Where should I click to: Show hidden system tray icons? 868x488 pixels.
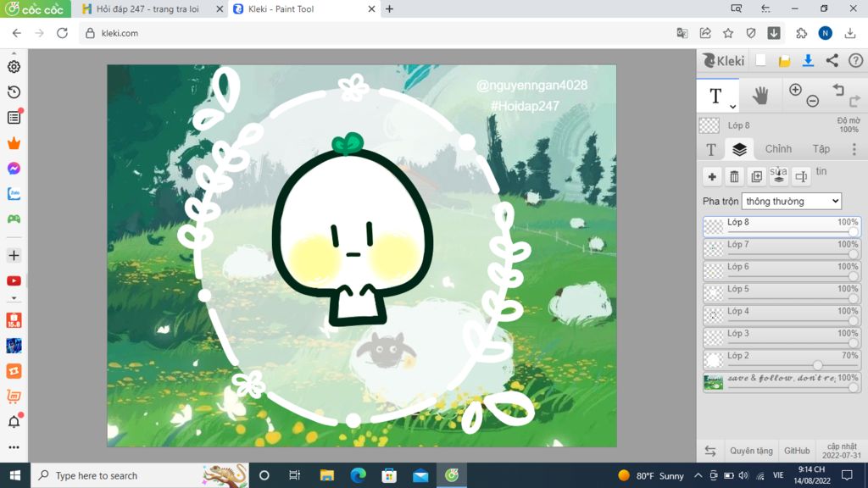click(698, 475)
